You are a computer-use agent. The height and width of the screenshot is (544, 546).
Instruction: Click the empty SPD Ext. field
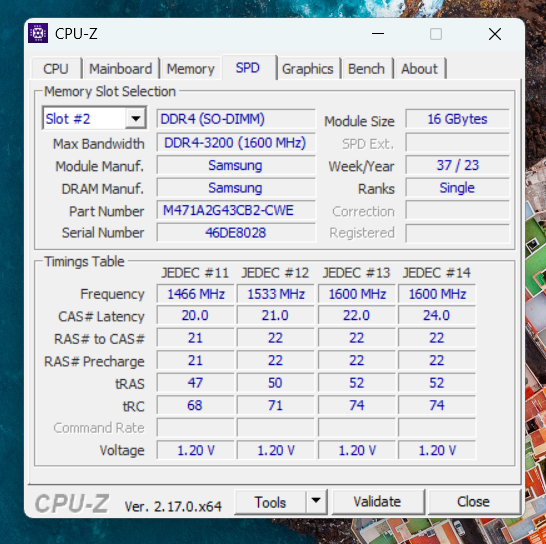(x=457, y=142)
